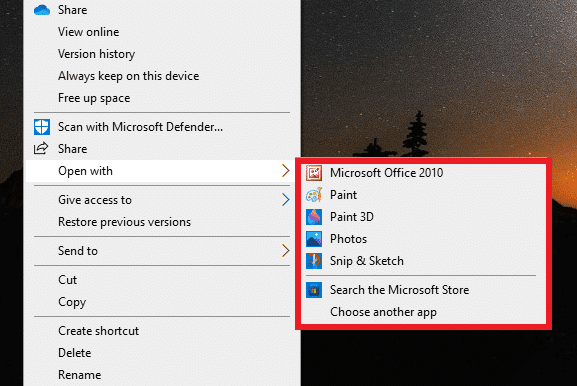
Task: Click the Microsoft Office 2010 icon
Action: point(314,173)
